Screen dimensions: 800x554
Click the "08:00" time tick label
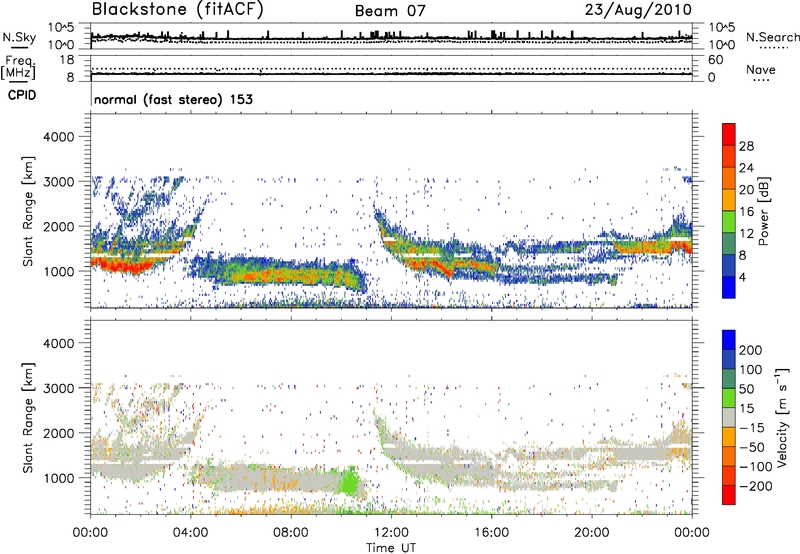tap(291, 533)
